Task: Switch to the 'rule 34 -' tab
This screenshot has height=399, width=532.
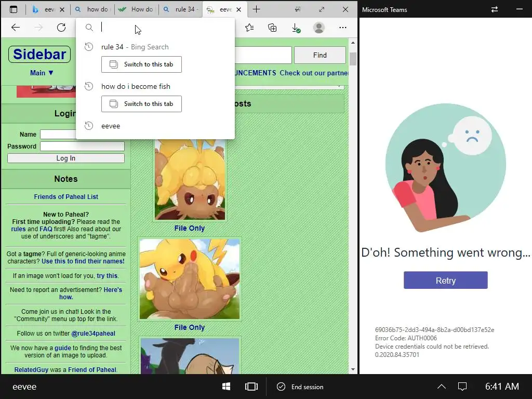Action: pos(181,9)
